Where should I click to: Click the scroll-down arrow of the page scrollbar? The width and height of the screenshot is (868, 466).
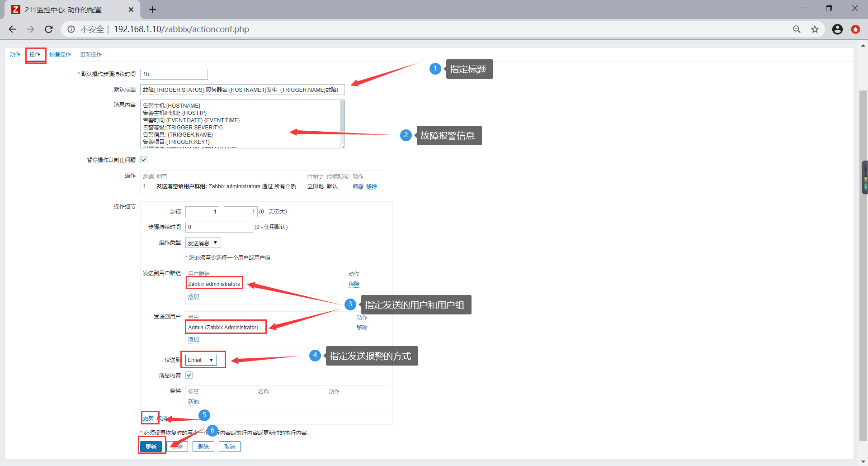pyautogui.click(x=863, y=461)
